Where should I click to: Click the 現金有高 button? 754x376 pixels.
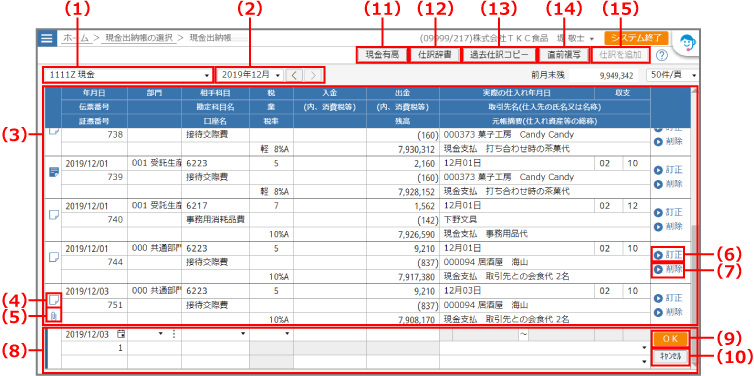pos(382,55)
